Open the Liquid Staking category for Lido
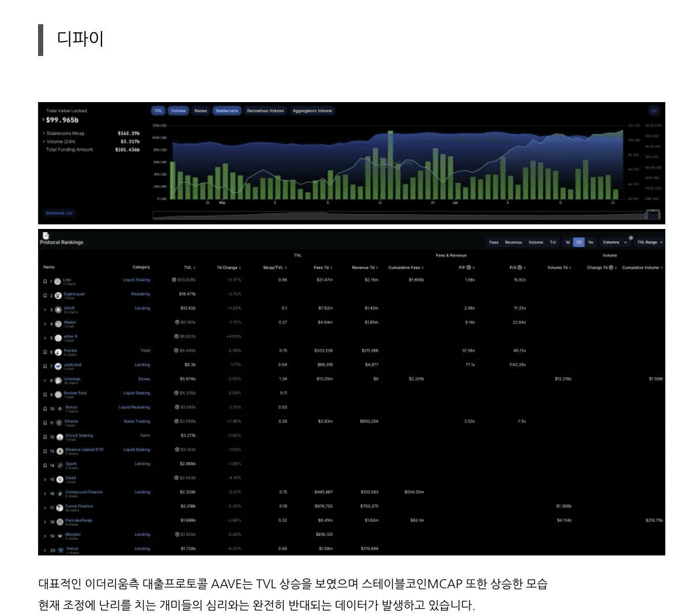693x616 pixels. coord(137,280)
